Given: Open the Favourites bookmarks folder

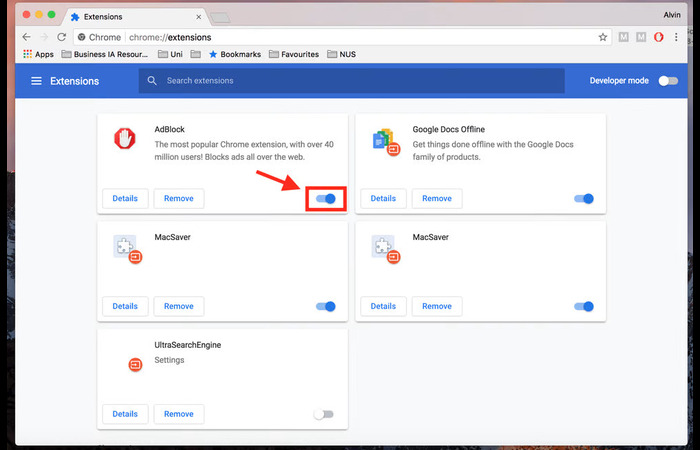Looking at the screenshot, I should [294, 54].
